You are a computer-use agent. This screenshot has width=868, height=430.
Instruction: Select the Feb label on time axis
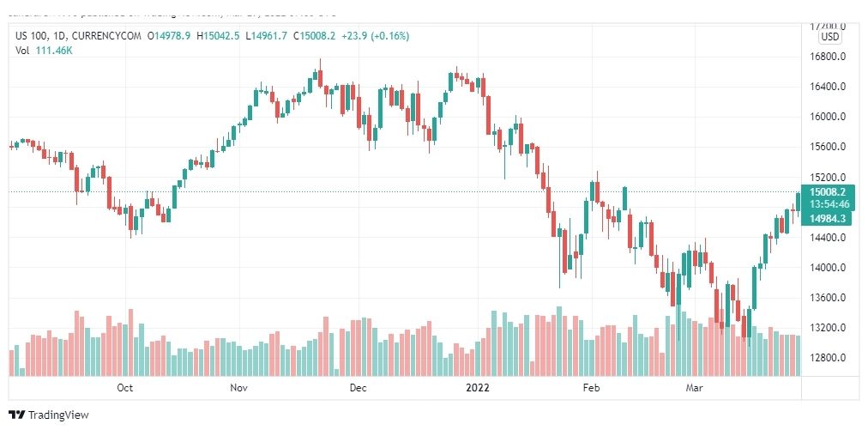click(591, 388)
